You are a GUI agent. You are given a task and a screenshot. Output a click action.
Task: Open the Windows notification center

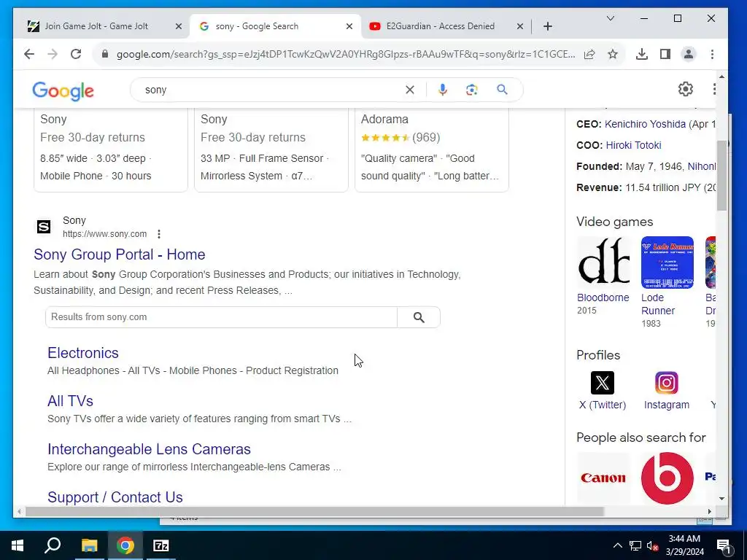[724, 545]
